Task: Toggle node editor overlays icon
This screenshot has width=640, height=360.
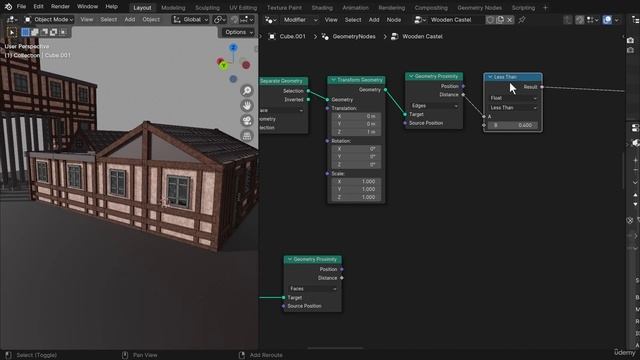Action: 607,20
